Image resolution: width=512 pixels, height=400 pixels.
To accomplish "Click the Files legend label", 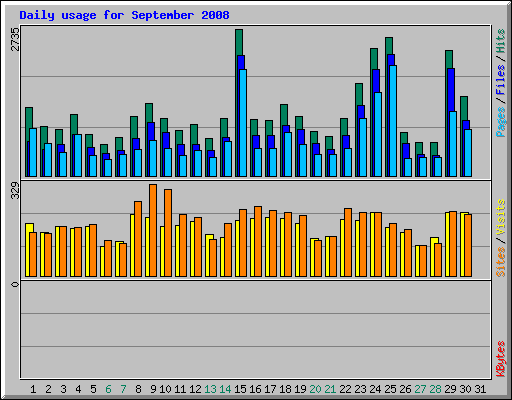I will tap(500, 79).
